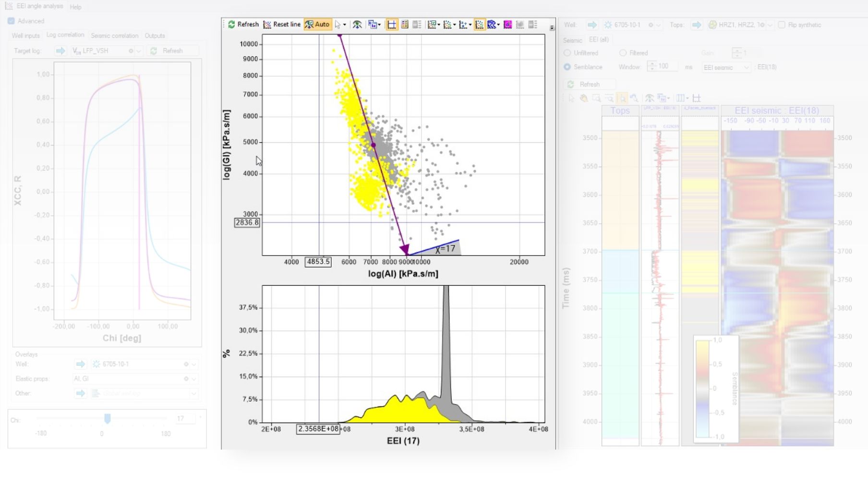
Task: Click the show-all (eye) icon in crossplot toolbar
Action: pos(357,24)
